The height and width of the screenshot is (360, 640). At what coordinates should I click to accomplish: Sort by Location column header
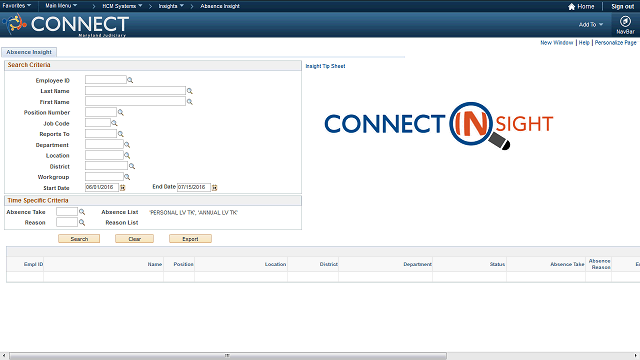point(275,264)
